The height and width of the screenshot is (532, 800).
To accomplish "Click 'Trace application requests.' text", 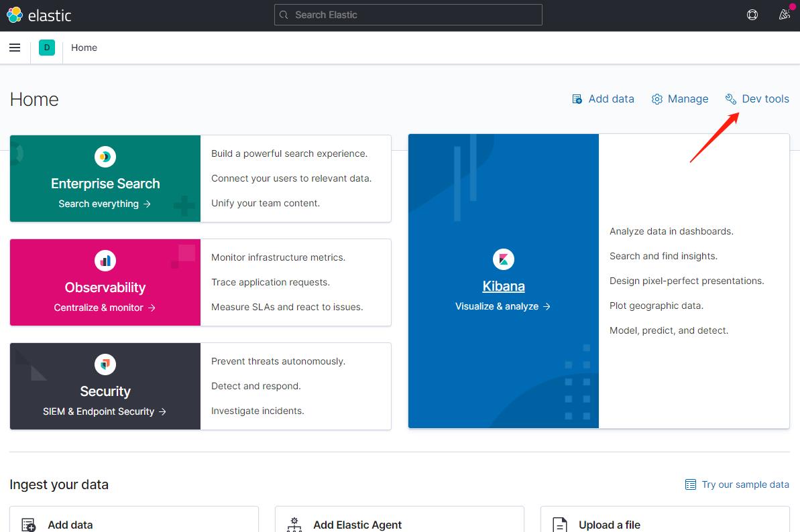I will click(x=270, y=282).
